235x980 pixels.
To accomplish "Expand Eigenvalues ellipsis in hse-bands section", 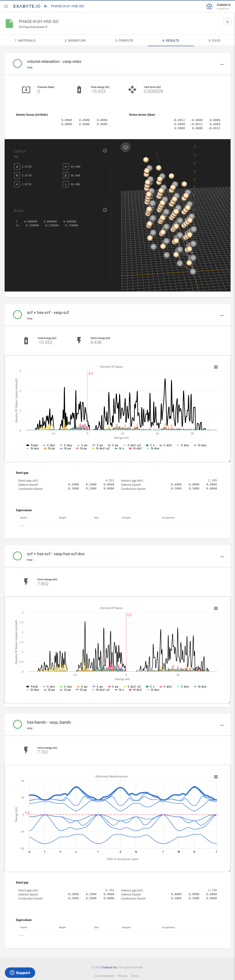I will click(x=21, y=935).
